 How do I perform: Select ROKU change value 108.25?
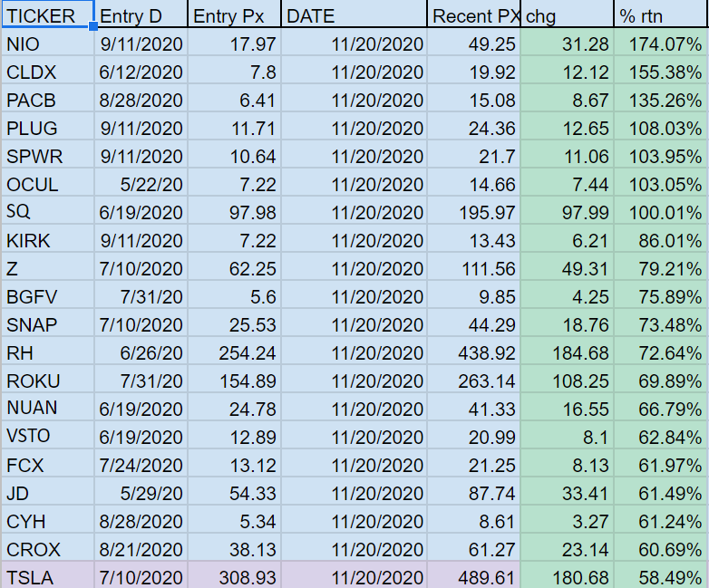pos(567,379)
